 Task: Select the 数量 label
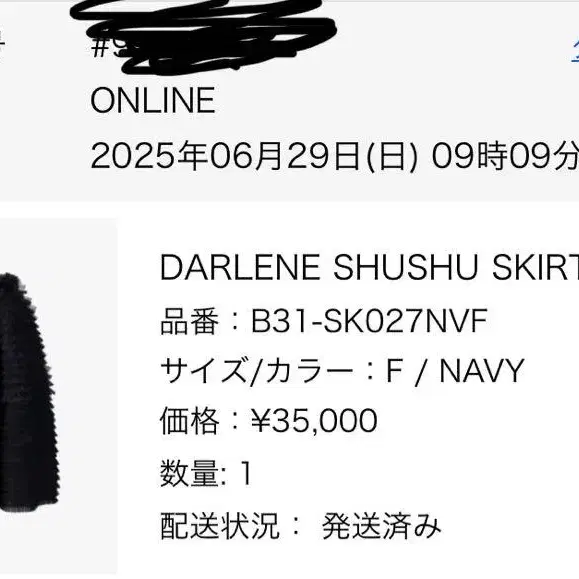click(189, 473)
